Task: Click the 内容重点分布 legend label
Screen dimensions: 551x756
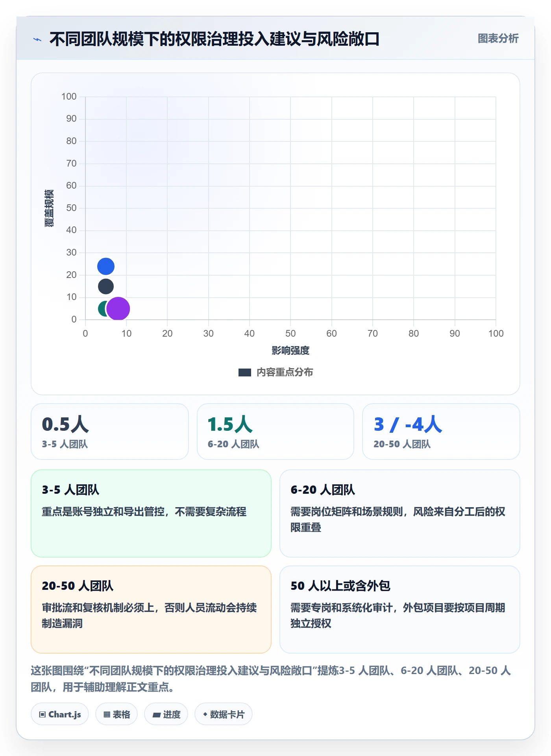Action: pyautogui.click(x=285, y=372)
